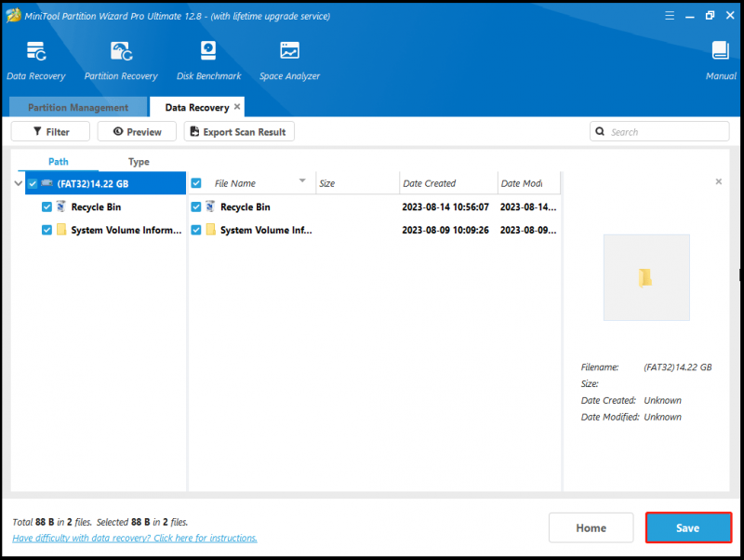Click the Search input field
Image resolution: width=744 pixels, height=560 pixels.
[x=659, y=131]
